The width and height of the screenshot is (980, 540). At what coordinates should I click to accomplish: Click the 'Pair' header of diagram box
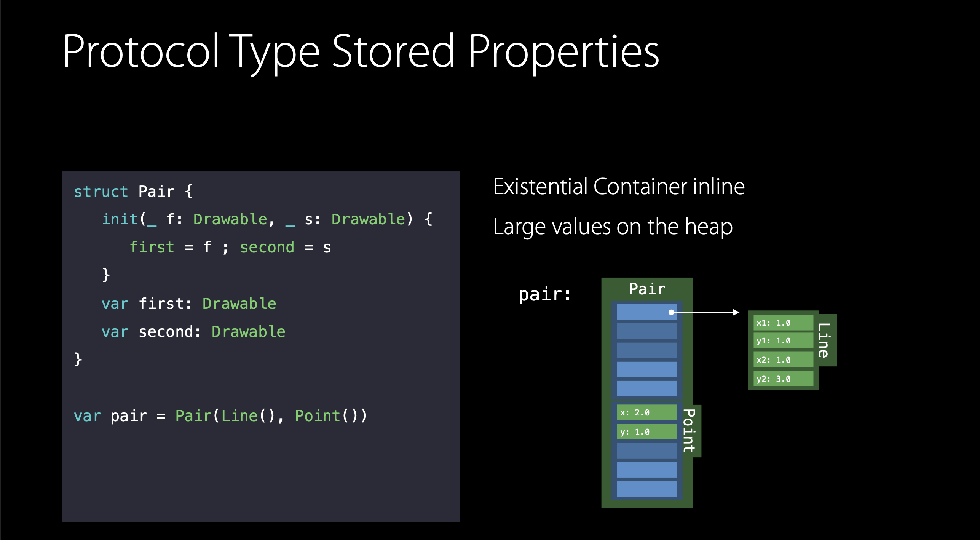(x=647, y=289)
